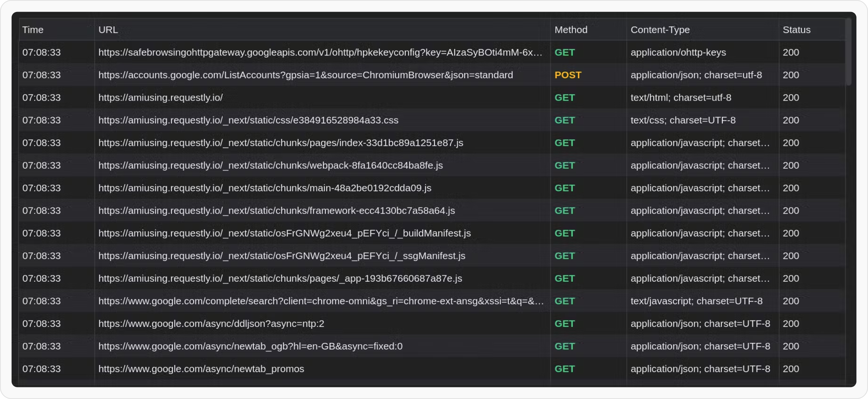This screenshot has width=868, height=399.
Task: Click the Time column header
Action: [x=33, y=30]
